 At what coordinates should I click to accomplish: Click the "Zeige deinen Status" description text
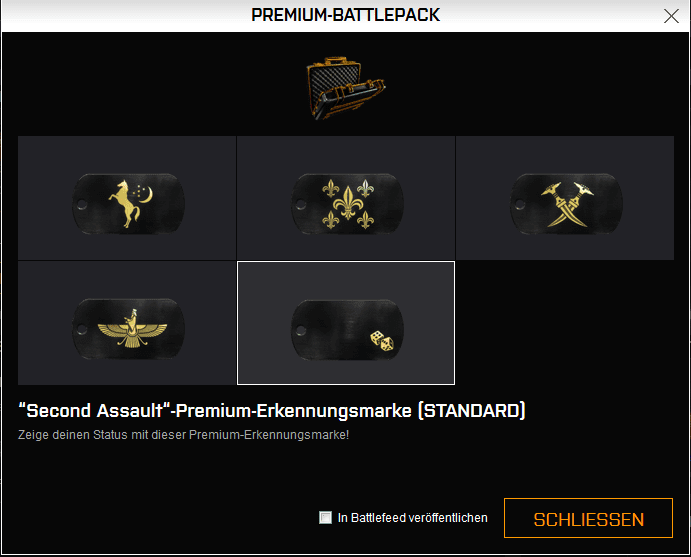coord(184,435)
